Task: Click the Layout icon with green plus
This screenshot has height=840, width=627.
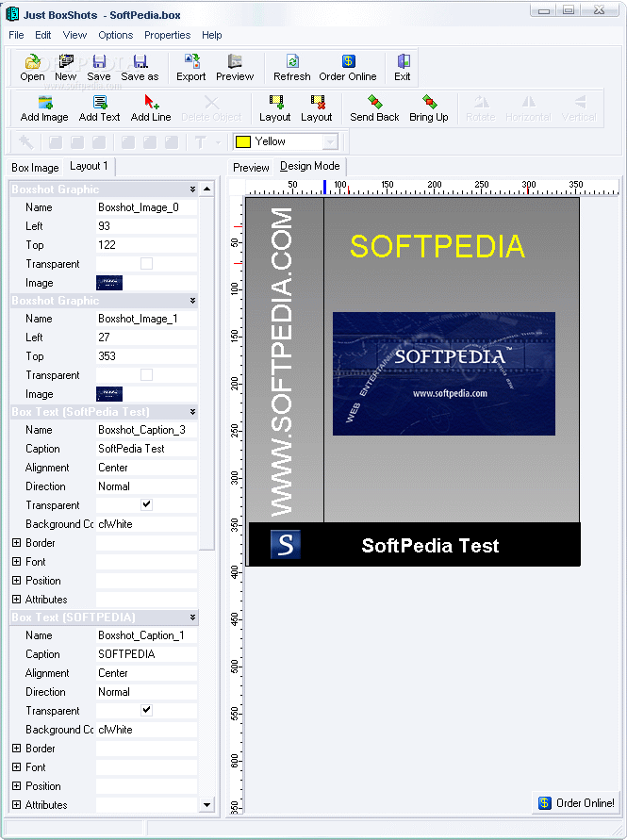Action: click(275, 108)
